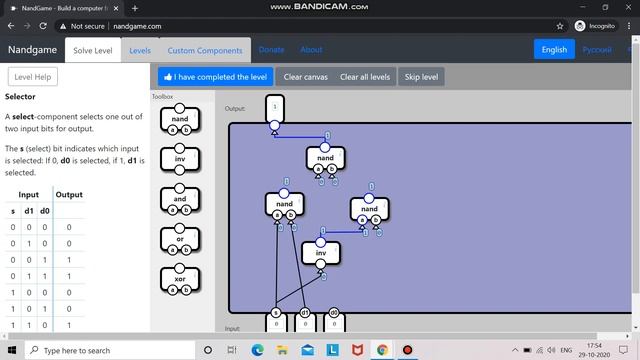The height and width of the screenshot is (360, 640).
Task: Click the Windows taskbar search box
Action: point(110,350)
